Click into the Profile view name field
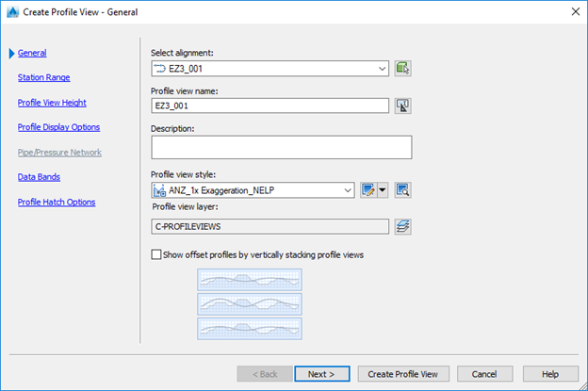Screen dimensions: 588x391 coord(270,106)
